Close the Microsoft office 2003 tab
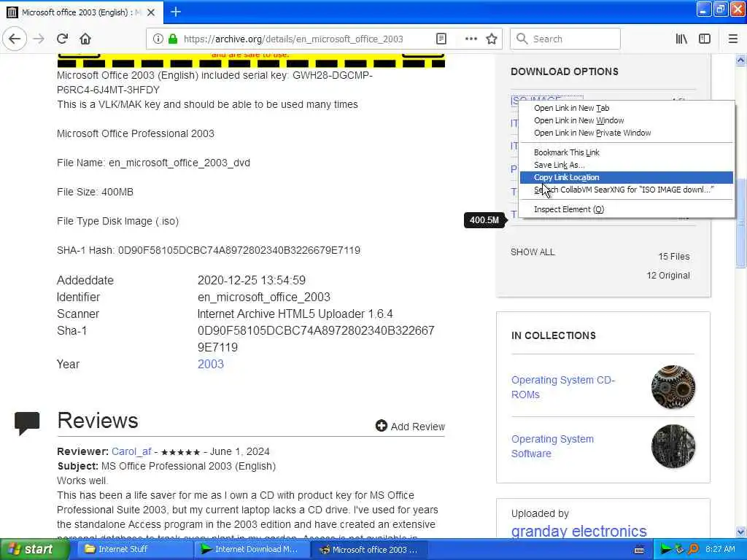The width and height of the screenshot is (747, 560). coord(151,12)
